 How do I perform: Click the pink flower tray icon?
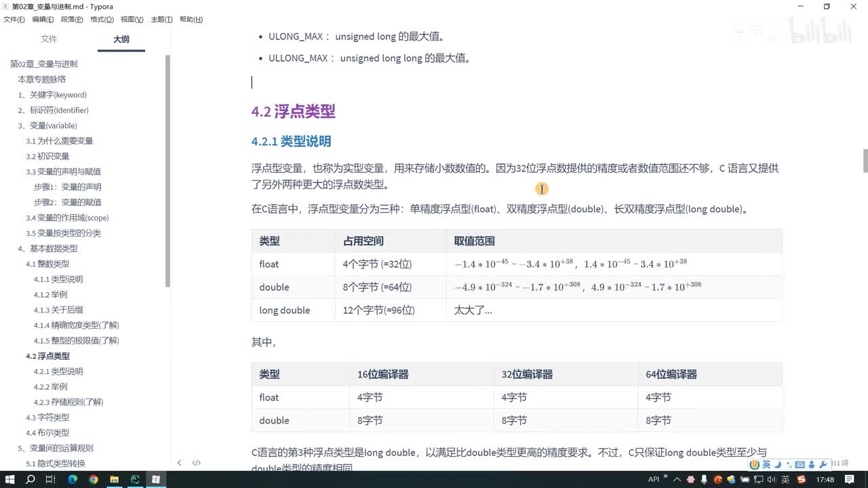coord(691,480)
